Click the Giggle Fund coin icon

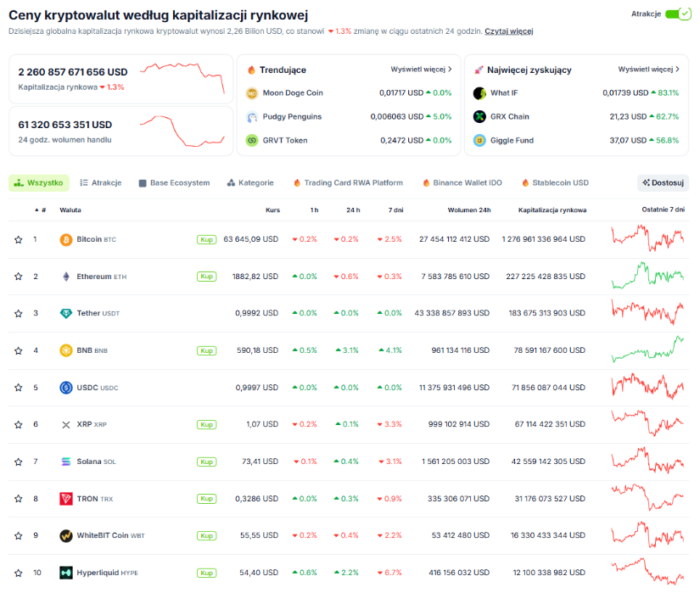point(479,141)
